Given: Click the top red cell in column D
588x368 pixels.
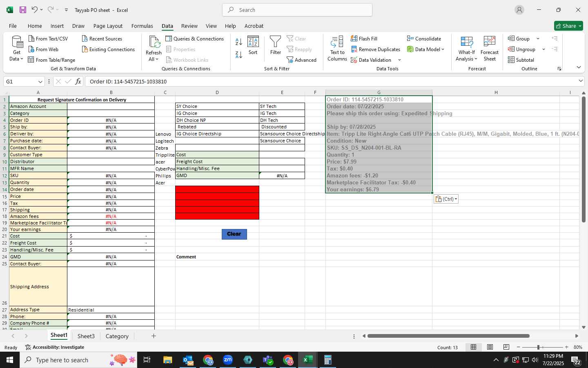Looking at the screenshot, I should [217, 189].
